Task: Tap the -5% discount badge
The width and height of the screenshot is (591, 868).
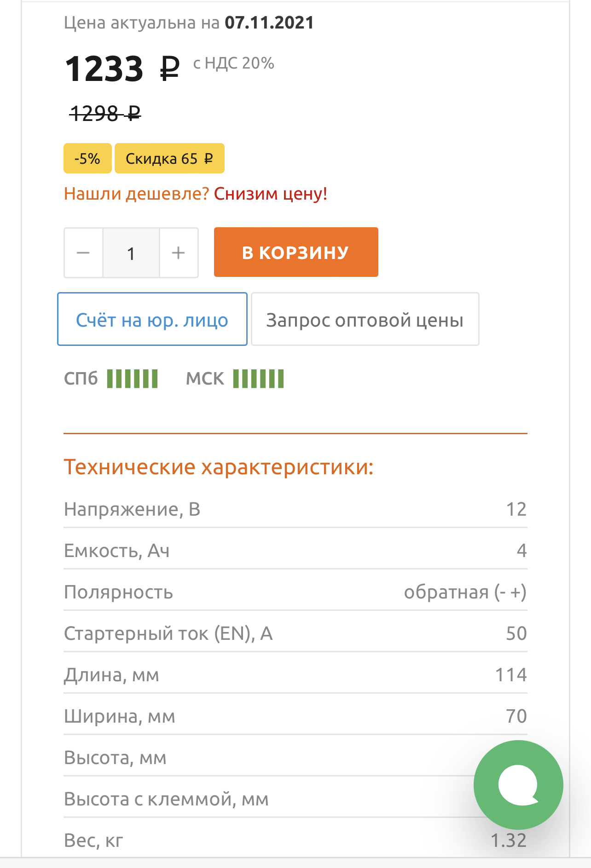Action: click(87, 159)
